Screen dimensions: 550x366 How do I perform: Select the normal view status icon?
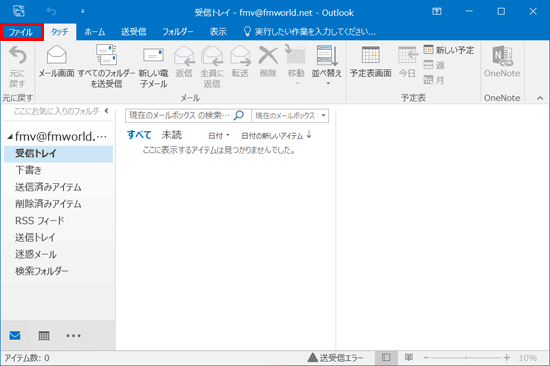click(386, 358)
